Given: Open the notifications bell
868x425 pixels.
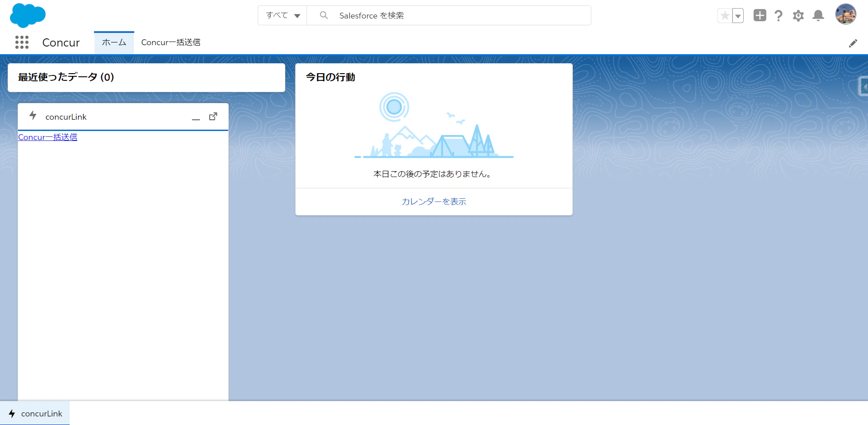Looking at the screenshot, I should click(x=818, y=16).
